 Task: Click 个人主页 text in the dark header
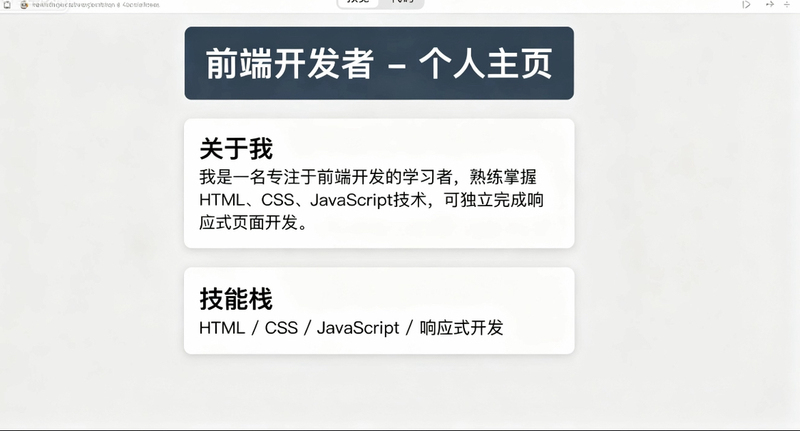pyautogui.click(x=486, y=64)
